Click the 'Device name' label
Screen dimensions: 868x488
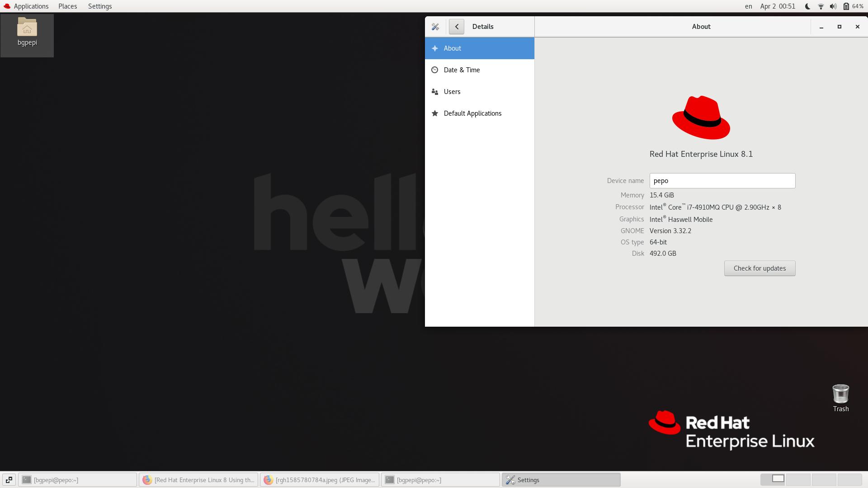point(625,181)
